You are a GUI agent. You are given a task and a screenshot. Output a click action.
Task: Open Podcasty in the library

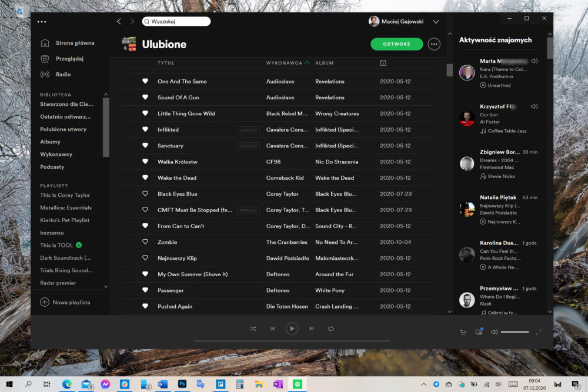[52, 167]
